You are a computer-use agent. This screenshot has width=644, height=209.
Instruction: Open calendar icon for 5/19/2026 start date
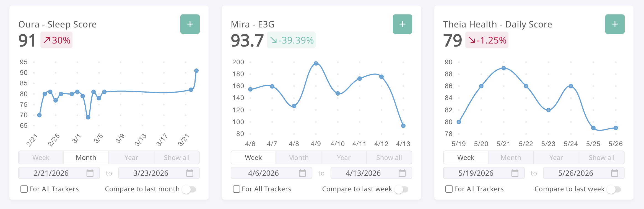[x=515, y=173]
